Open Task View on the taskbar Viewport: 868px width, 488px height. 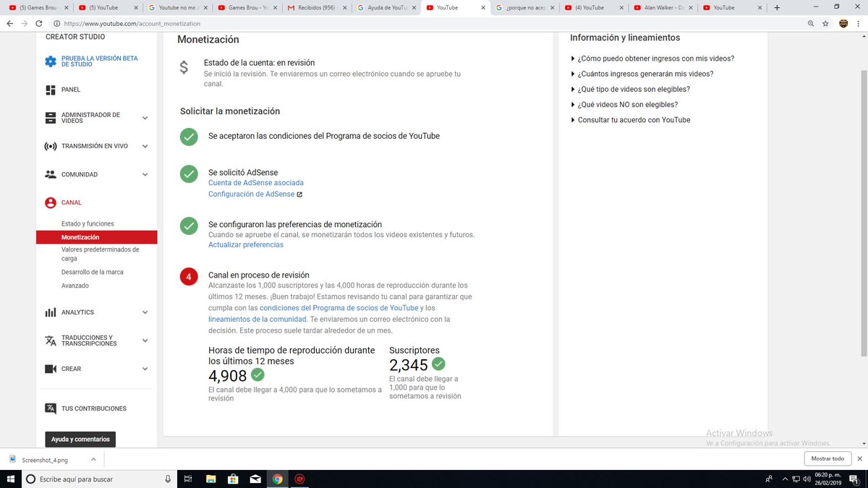[187, 479]
